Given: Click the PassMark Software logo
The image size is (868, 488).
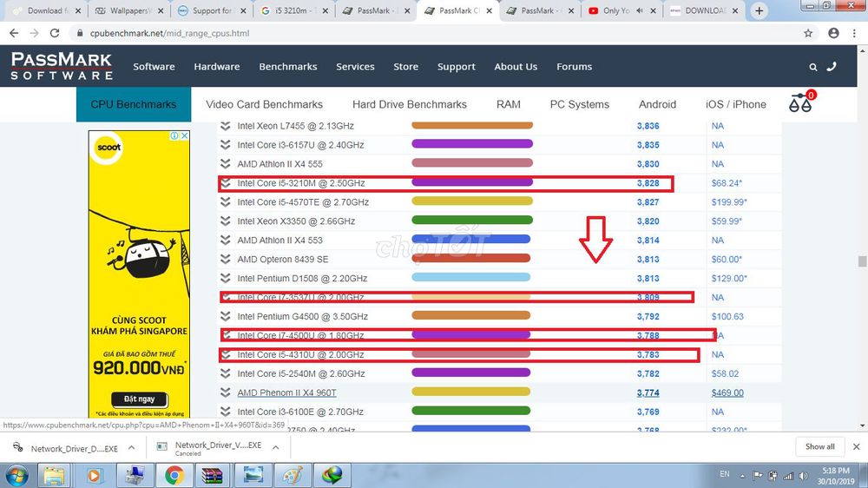Looking at the screenshot, I should [62, 66].
